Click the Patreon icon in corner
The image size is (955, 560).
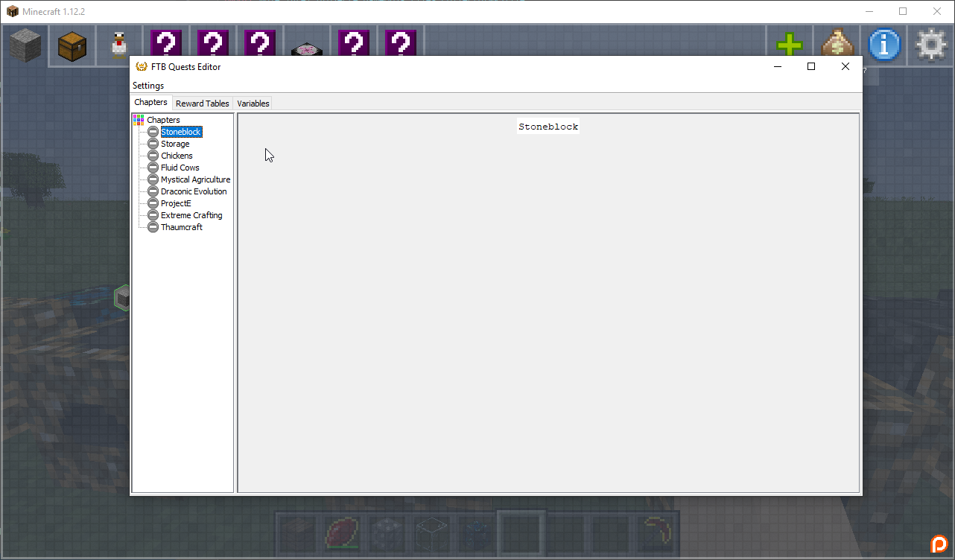tap(939, 544)
